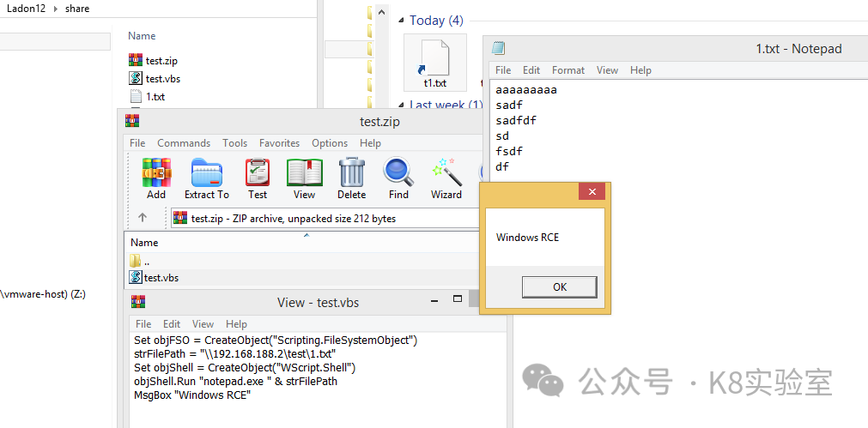Click the WinRAR icon in test.zip title bar
Screen dimensions: 868x428
(132, 121)
